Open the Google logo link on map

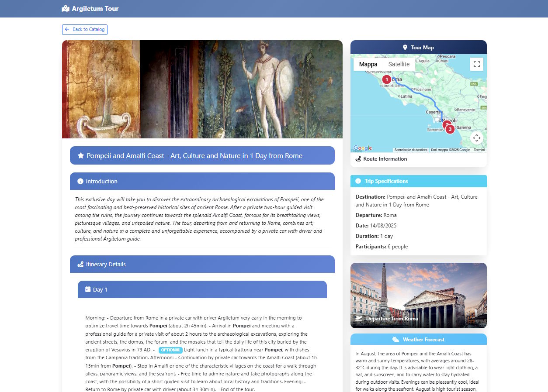click(x=362, y=148)
